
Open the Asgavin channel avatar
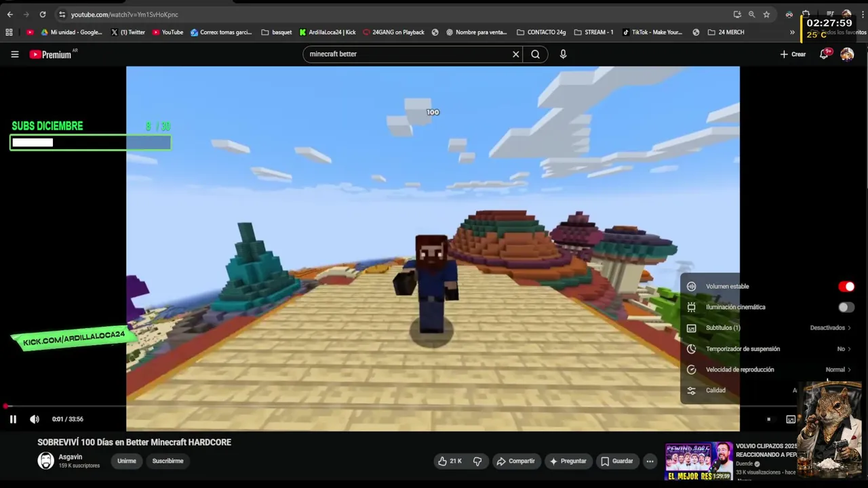[x=45, y=461]
